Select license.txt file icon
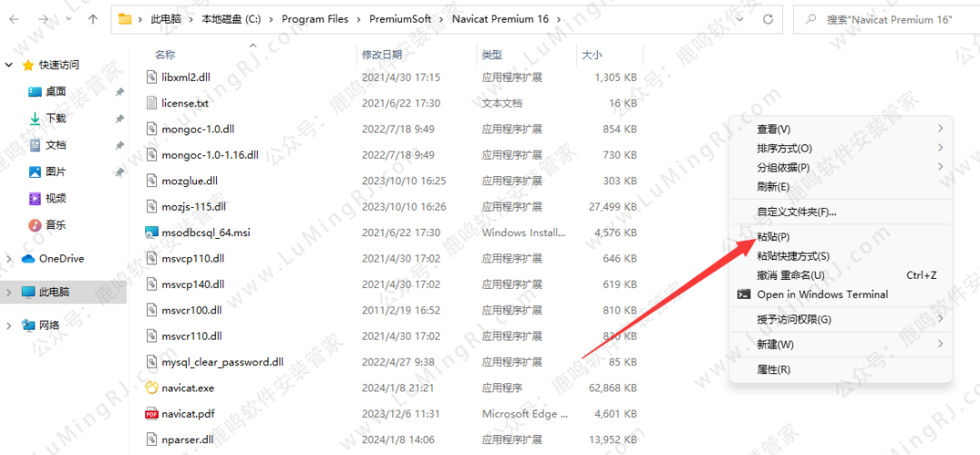The height and width of the screenshot is (455, 980). tap(152, 103)
